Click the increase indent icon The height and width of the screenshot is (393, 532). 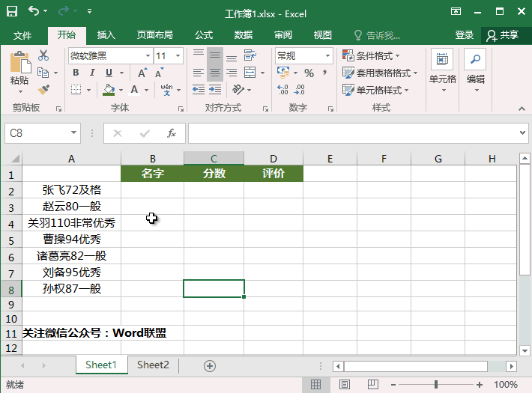(x=215, y=90)
